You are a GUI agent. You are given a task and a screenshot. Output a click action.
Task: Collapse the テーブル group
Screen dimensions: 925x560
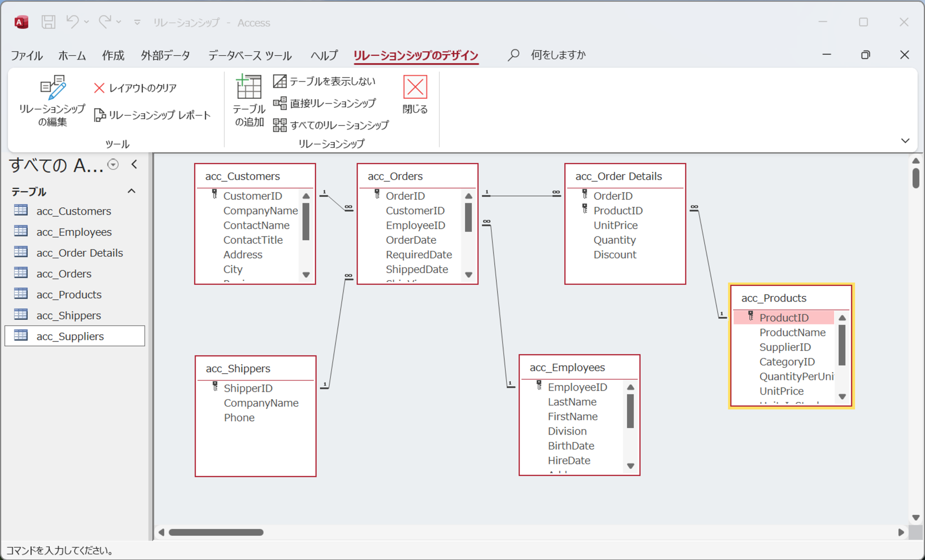tap(132, 191)
